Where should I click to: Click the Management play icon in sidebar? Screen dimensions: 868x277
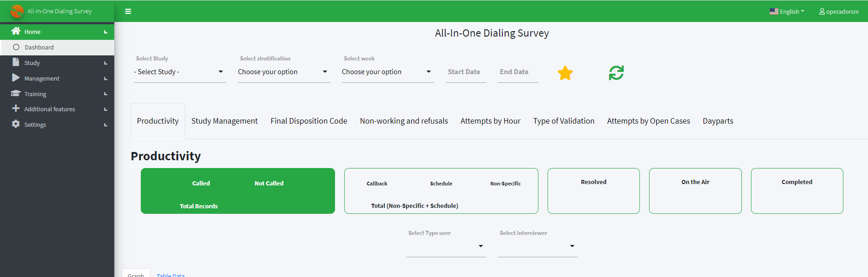pyautogui.click(x=16, y=78)
